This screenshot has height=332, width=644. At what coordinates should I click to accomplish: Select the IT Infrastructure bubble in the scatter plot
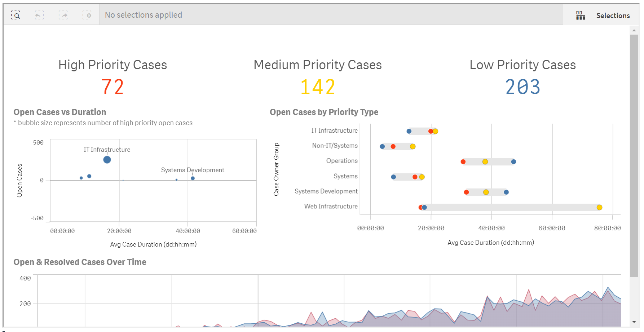(107, 159)
